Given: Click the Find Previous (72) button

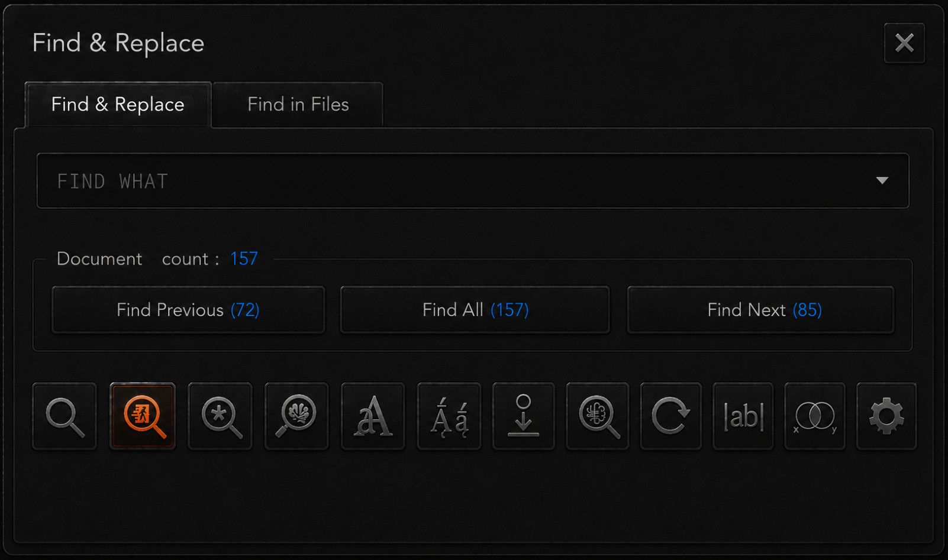Looking at the screenshot, I should [x=188, y=310].
